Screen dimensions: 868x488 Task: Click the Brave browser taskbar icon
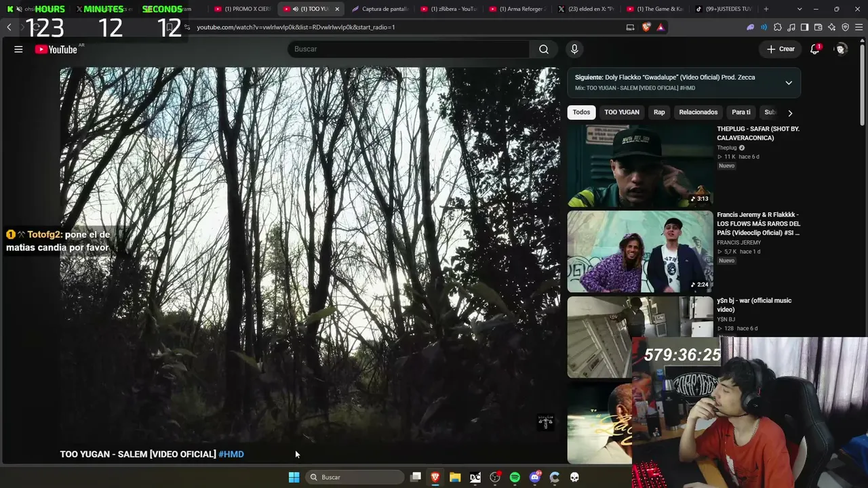pos(435,477)
